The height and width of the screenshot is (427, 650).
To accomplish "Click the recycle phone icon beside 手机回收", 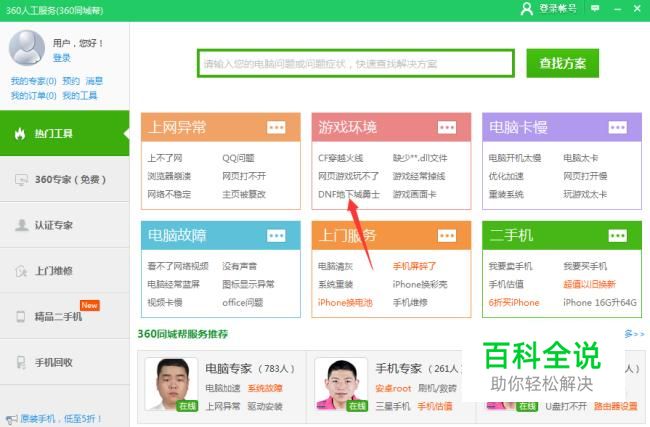I will pyautogui.click(x=21, y=362).
